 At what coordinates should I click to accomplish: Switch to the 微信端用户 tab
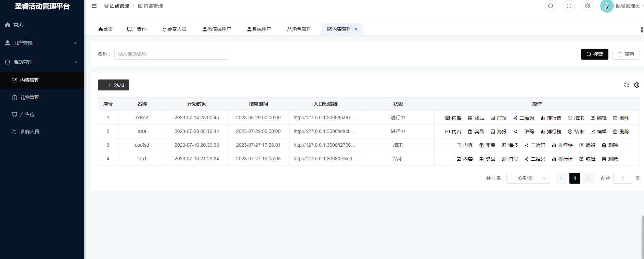[217, 29]
